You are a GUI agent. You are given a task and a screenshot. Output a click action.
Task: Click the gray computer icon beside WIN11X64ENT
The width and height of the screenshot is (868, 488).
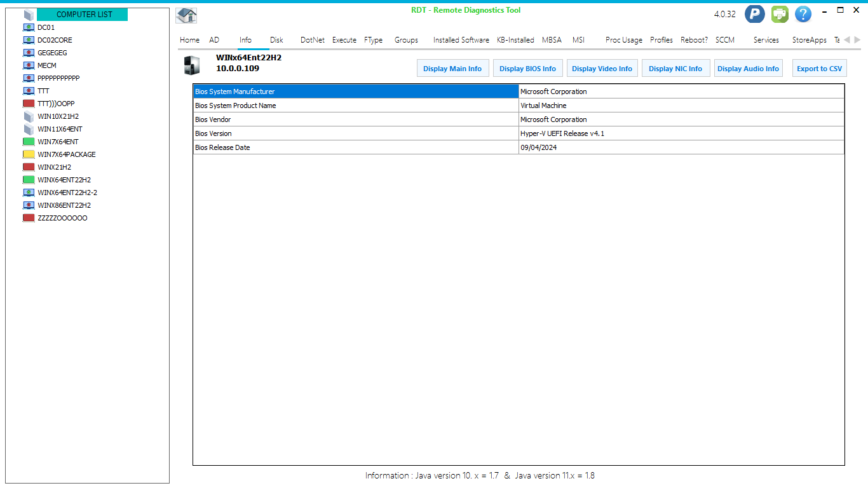(29, 129)
